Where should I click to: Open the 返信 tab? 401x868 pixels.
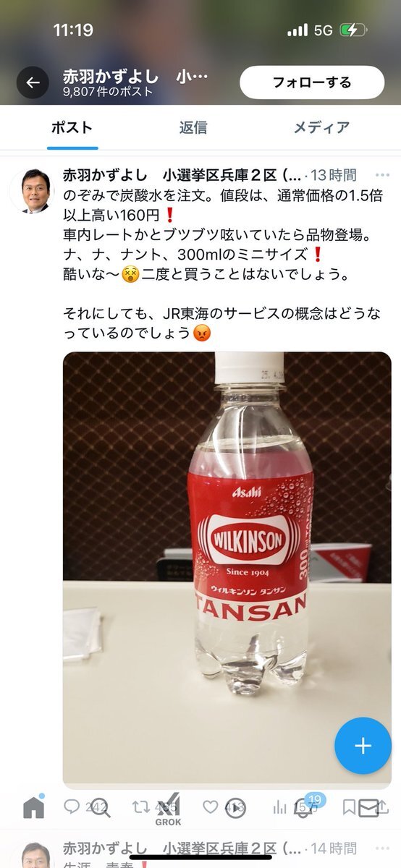193,128
